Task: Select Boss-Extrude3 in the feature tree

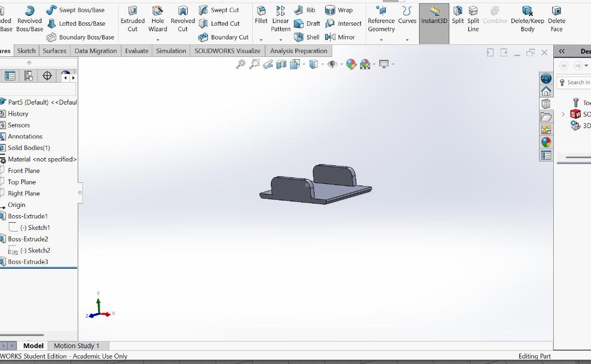Action: pos(28,262)
